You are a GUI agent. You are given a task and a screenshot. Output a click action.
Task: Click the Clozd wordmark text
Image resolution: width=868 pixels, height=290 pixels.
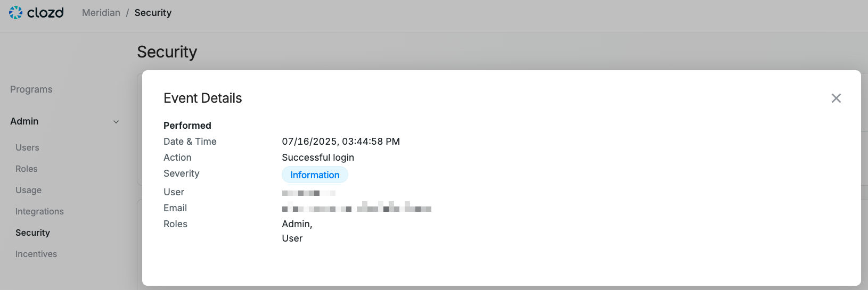tap(45, 12)
